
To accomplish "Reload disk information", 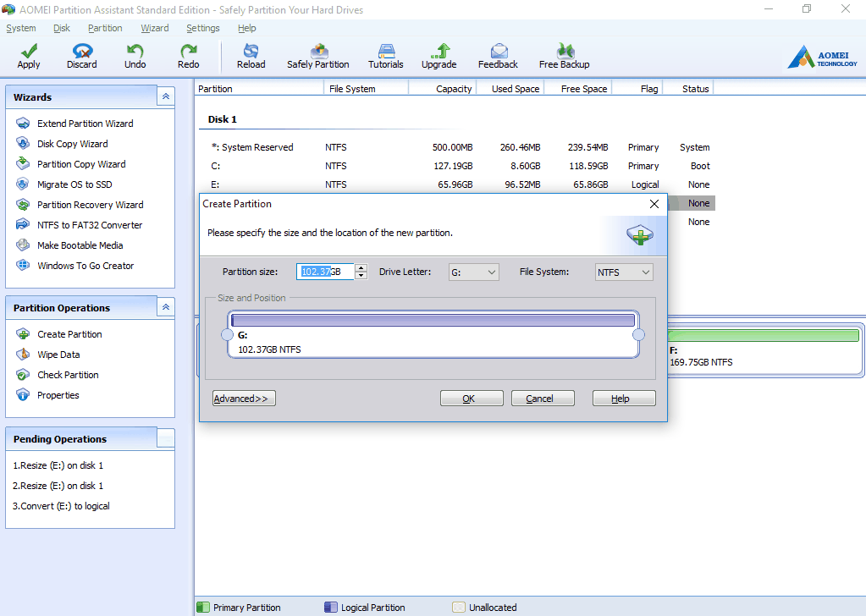I will [251, 55].
